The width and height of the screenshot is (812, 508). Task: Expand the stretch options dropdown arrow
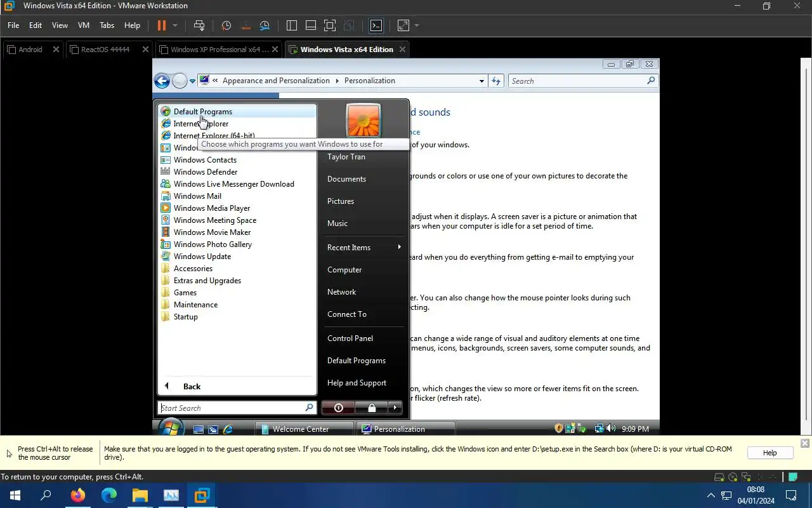tap(417, 25)
